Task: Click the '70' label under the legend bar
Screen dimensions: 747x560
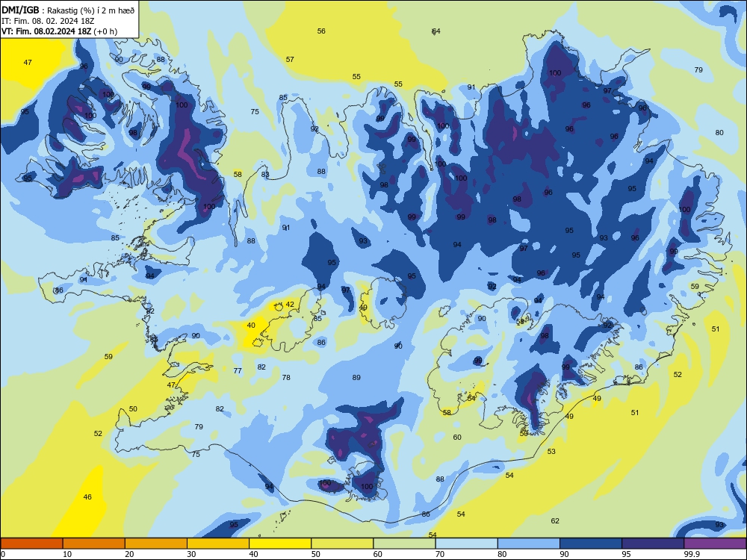Action: 440,554
